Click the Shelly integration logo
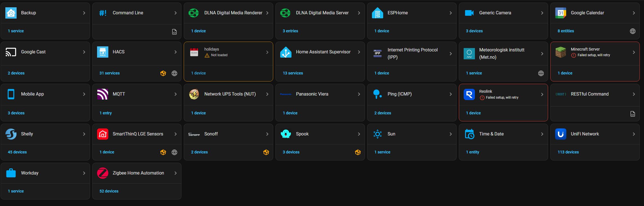644x206 pixels. [x=11, y=134]
